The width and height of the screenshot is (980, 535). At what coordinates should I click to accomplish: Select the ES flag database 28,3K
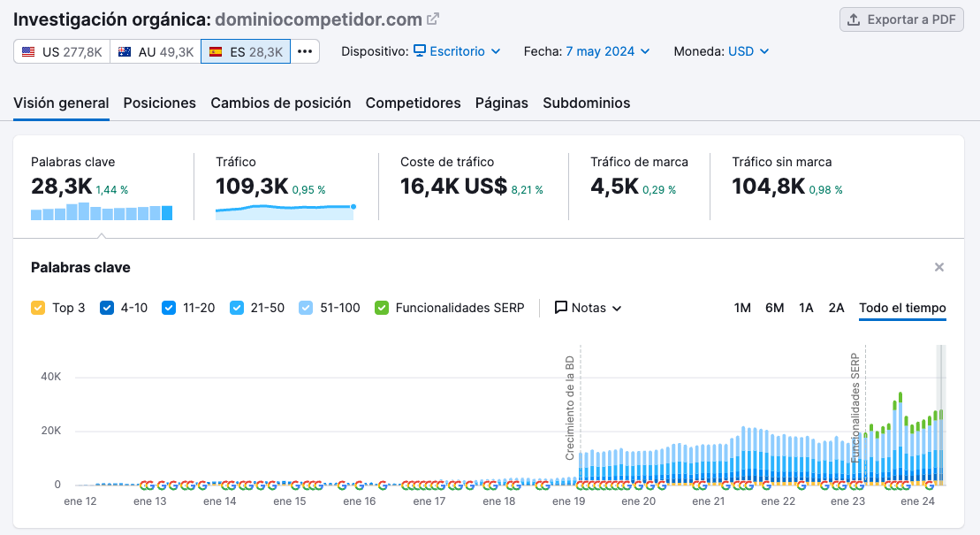[246, 52]
